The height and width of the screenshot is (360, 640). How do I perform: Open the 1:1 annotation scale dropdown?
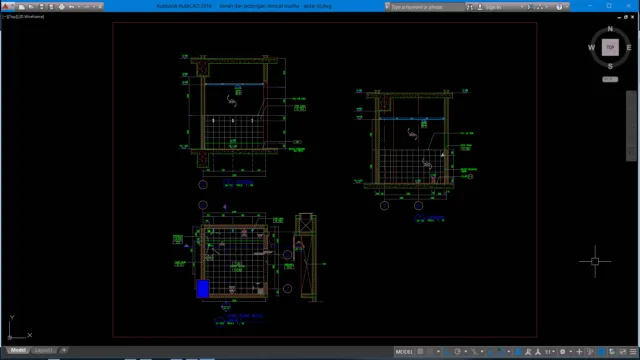[549, 352]
